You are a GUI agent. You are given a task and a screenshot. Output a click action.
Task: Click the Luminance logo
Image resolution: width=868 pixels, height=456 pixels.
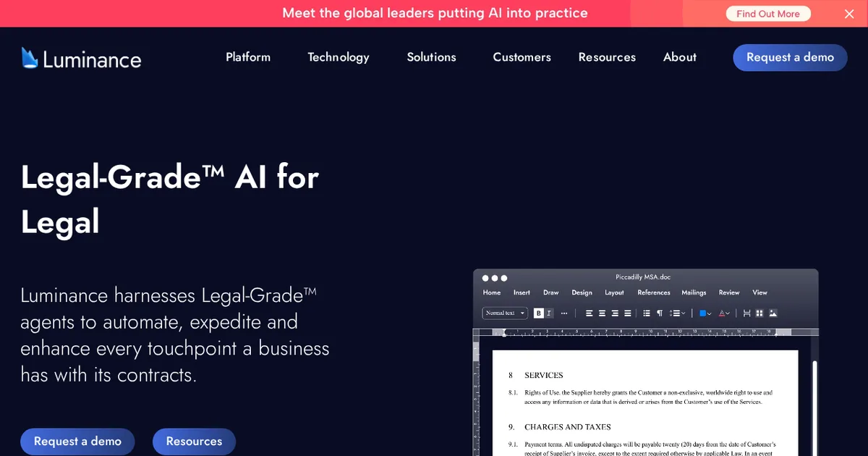pyautogui.click(x=81, y=58)
